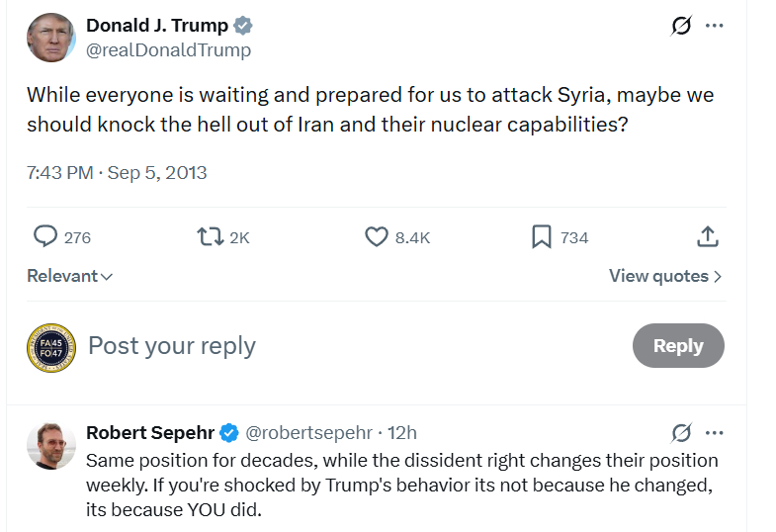Click the share upload icon

(x=707, y=236)
